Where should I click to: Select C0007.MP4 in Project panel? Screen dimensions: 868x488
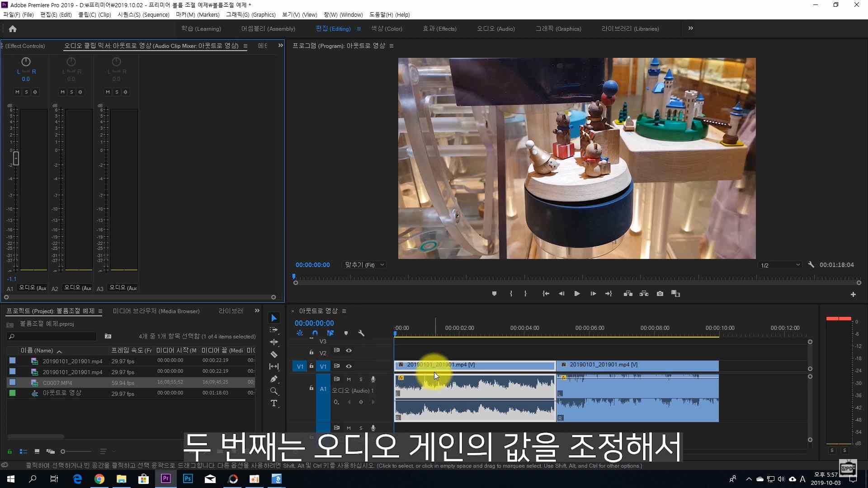(57, 383)
